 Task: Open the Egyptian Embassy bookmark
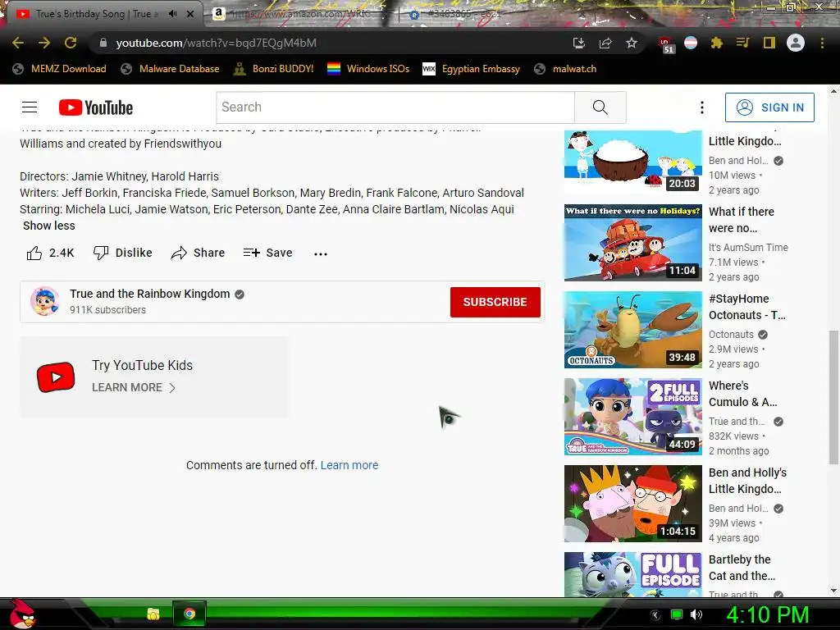472,69
